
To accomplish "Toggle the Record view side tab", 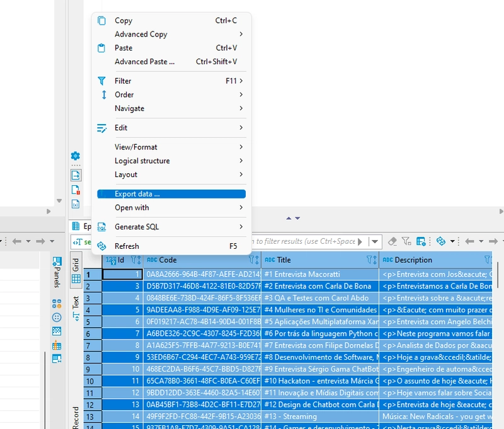I will click(x=76, y=416).
